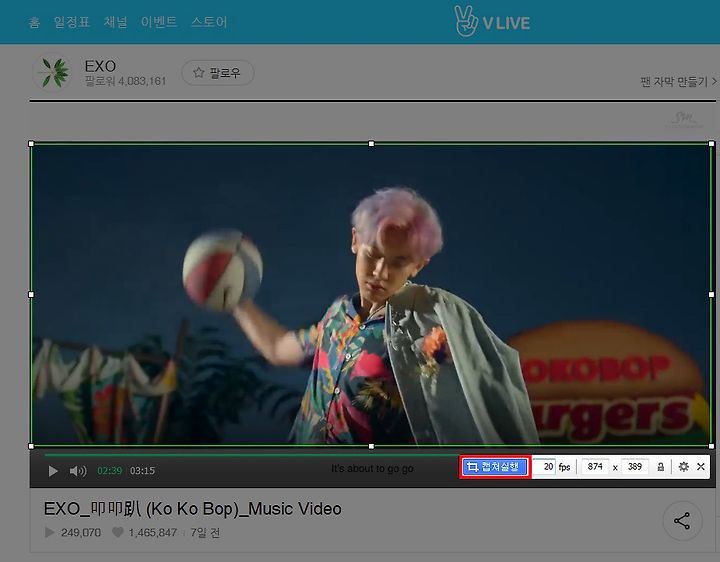Share the video with share icon
This screenshot has height=562, width=720.
coord(682,521)
